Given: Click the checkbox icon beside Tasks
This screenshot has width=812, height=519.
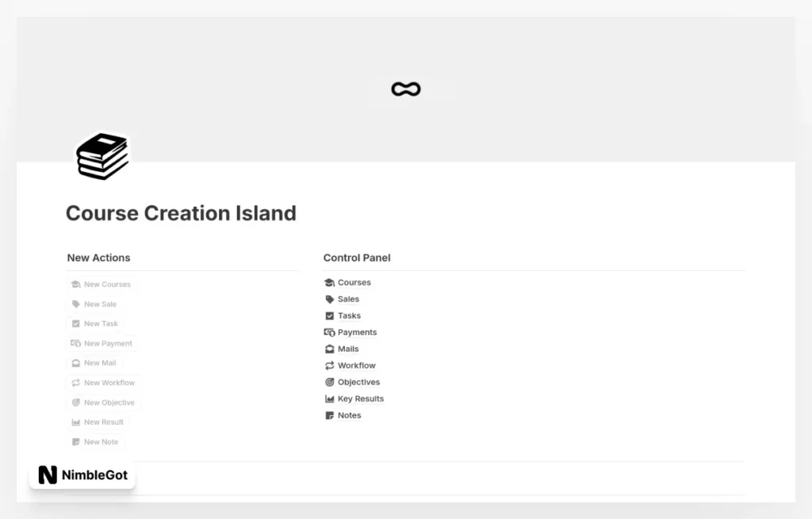Looking at the screenshot, I should [330, 316].
